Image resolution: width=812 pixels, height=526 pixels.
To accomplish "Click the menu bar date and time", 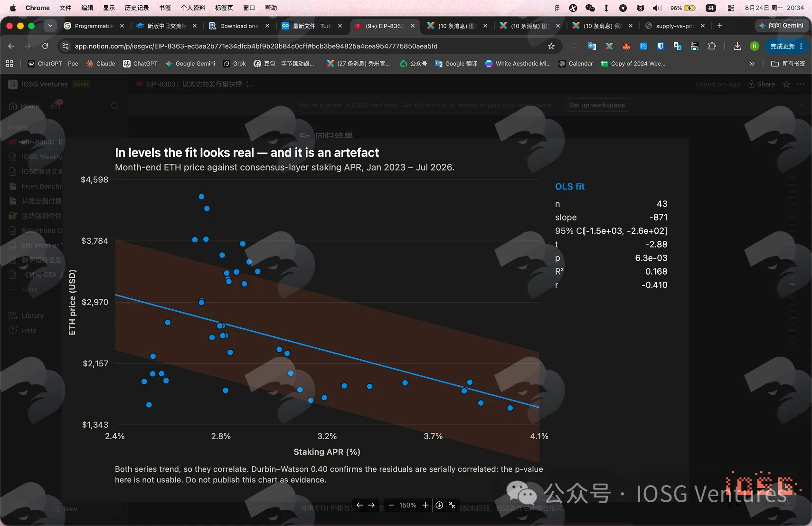I will click(774, 8).
